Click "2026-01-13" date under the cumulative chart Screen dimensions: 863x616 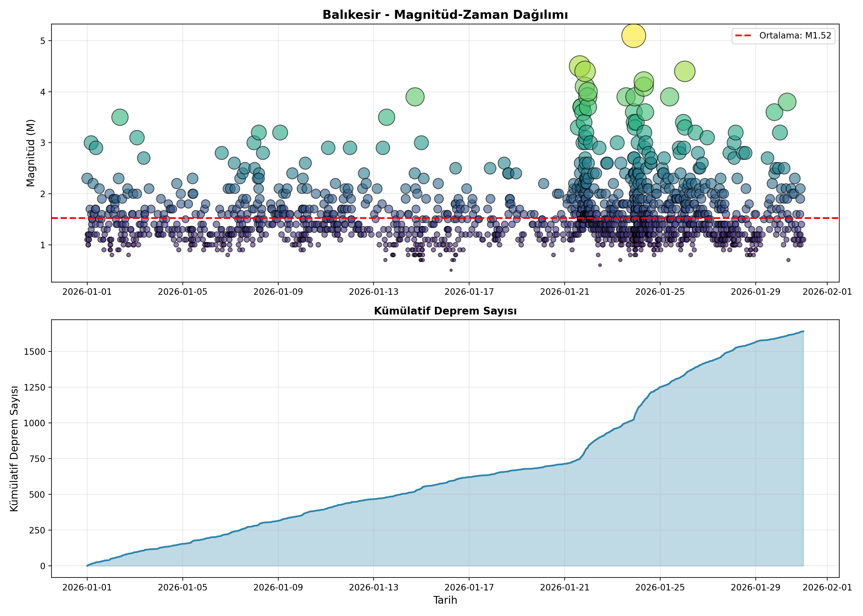click(374, 588)
